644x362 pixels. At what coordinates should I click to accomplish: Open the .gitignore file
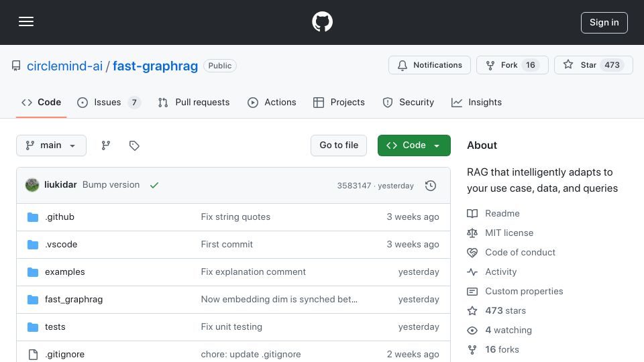(x=65, y=354)
